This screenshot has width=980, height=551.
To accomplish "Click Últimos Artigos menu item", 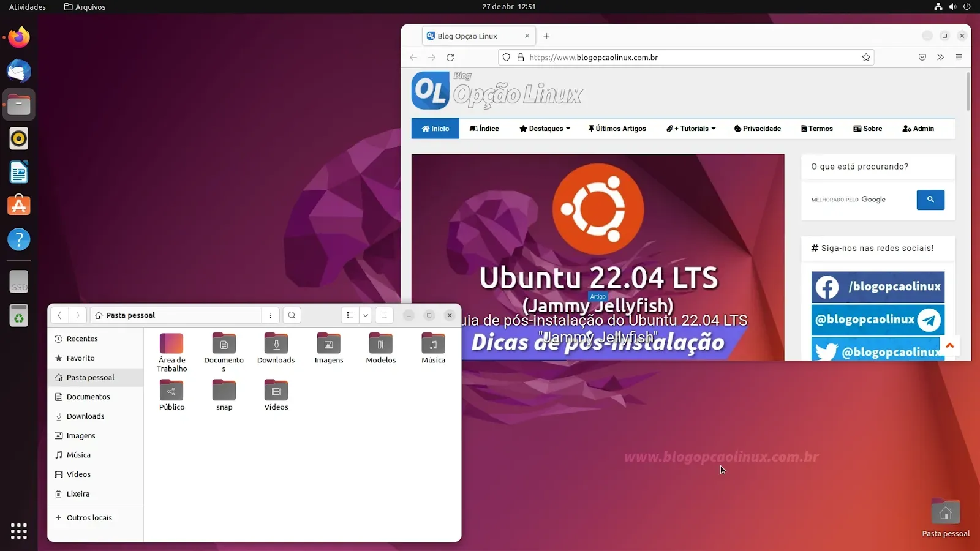I will [617, 129].
